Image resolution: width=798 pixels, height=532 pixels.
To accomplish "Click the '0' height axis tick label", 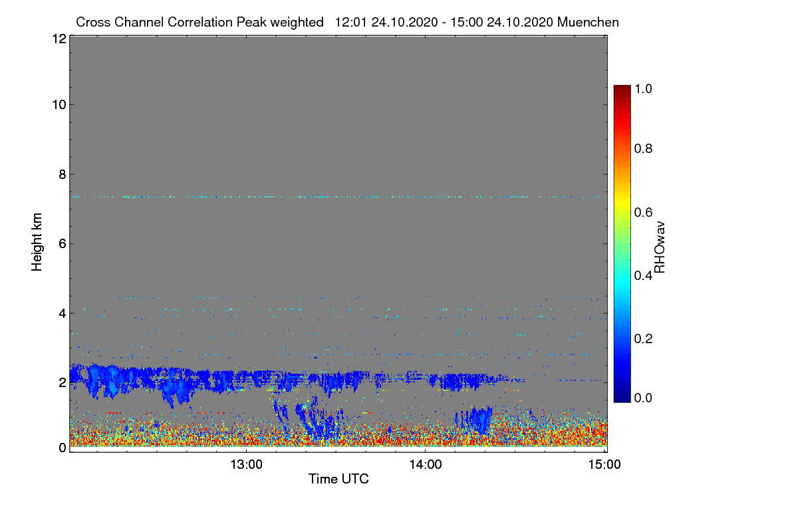I will 62,448.
